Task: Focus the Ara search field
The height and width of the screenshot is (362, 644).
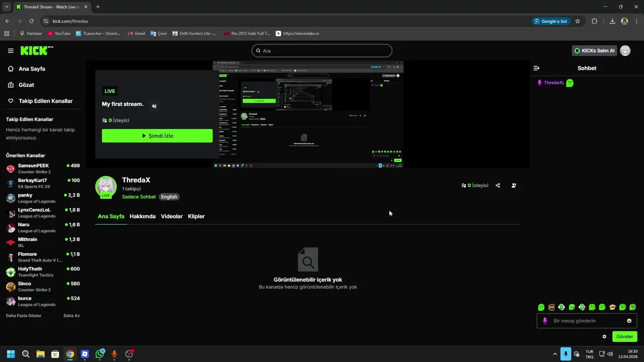Action: point(322,51)
